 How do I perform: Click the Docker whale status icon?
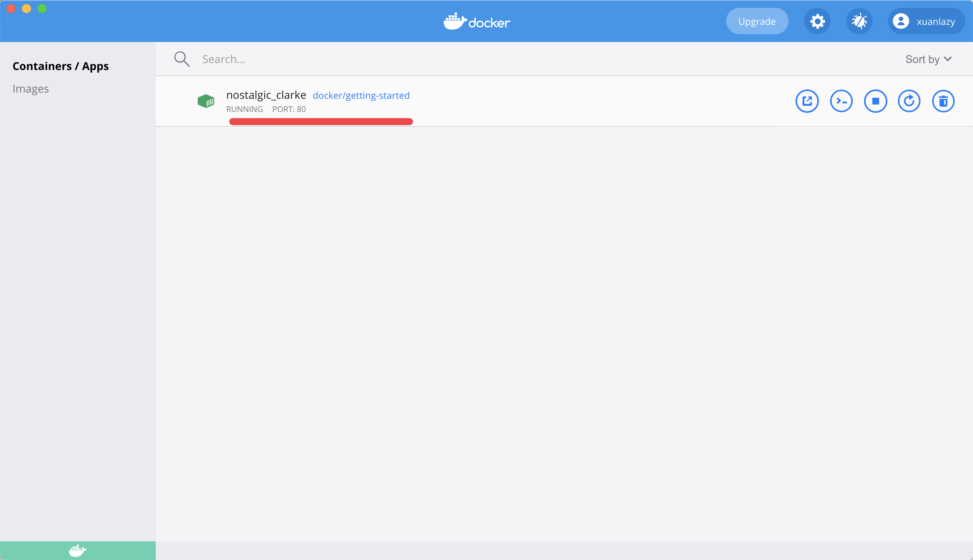78,551
